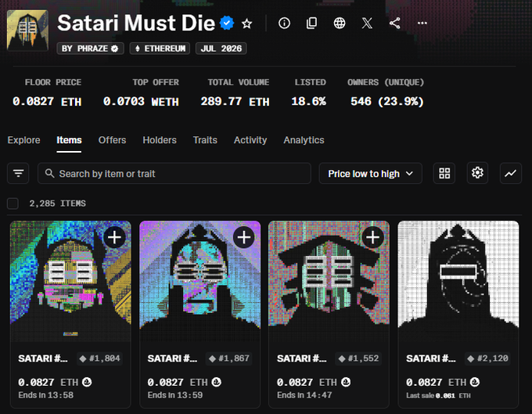Viewport: 532px width, 414px height.
Task: Click the Satari Must Die collection avatar
Action: tap(27, 31)
